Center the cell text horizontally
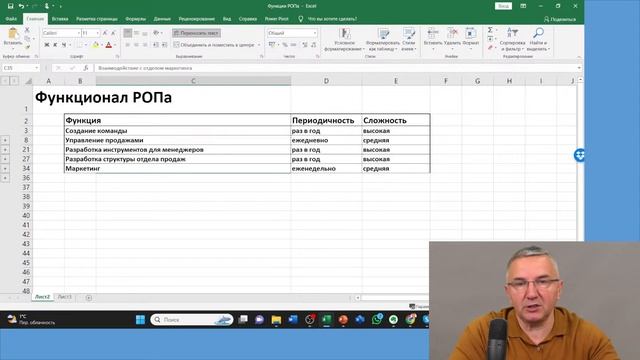The height and width of the screenshot is (360, 640). tap(136, 45)
